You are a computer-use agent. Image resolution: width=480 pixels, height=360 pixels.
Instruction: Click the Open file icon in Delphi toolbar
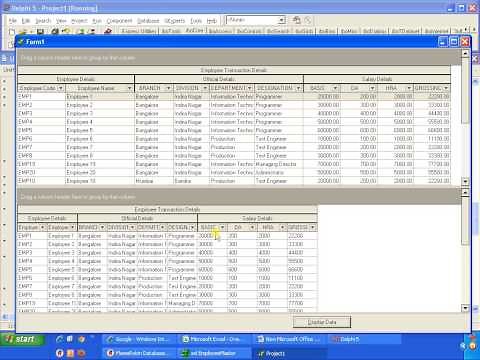(x=23, y=32)
